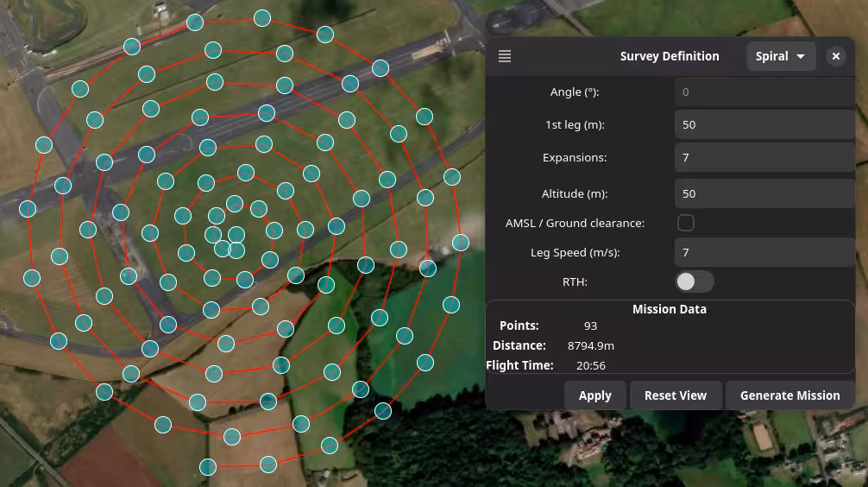This screenshot has width=868, height=487.
Task: Select the Altitude (m) input box
Action: pos(764,193)
